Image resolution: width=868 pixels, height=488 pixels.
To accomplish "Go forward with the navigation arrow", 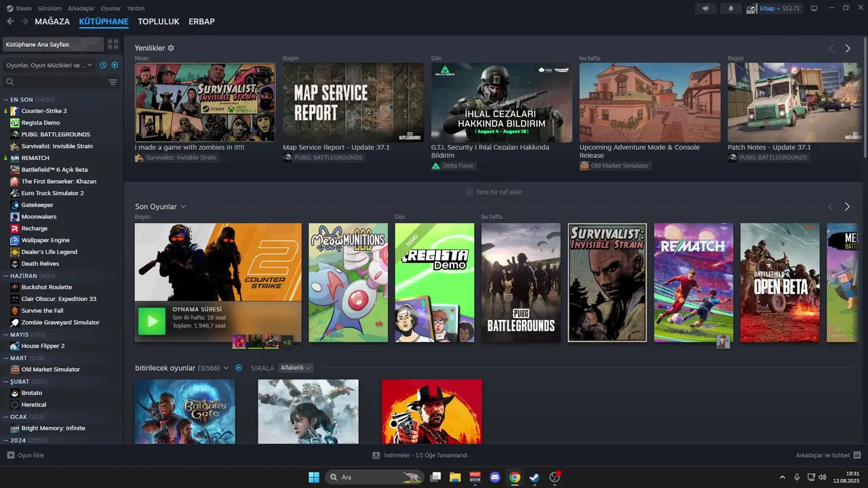I will (25, 22).
